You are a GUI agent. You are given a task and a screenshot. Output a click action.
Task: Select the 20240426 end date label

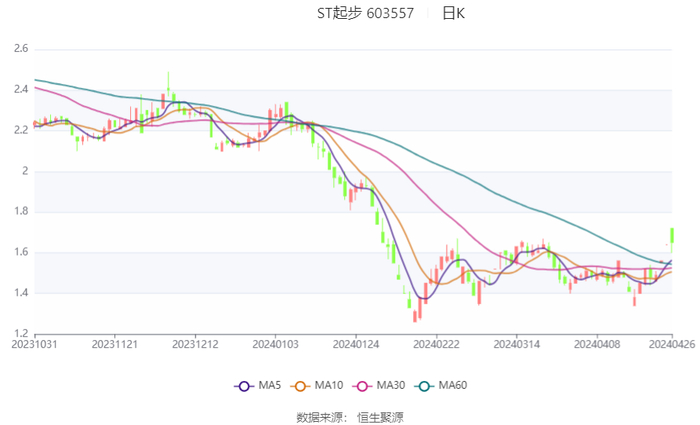pyautogui.click(x=671, y=343)
